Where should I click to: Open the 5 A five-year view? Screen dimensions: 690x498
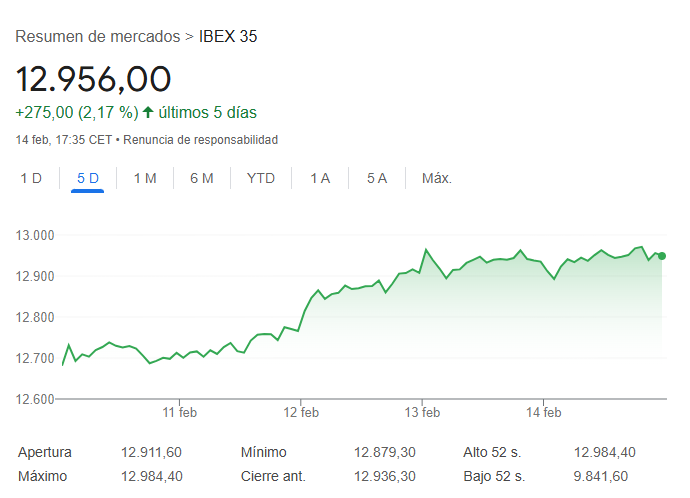pyautogui.click(x=377, y=178)
